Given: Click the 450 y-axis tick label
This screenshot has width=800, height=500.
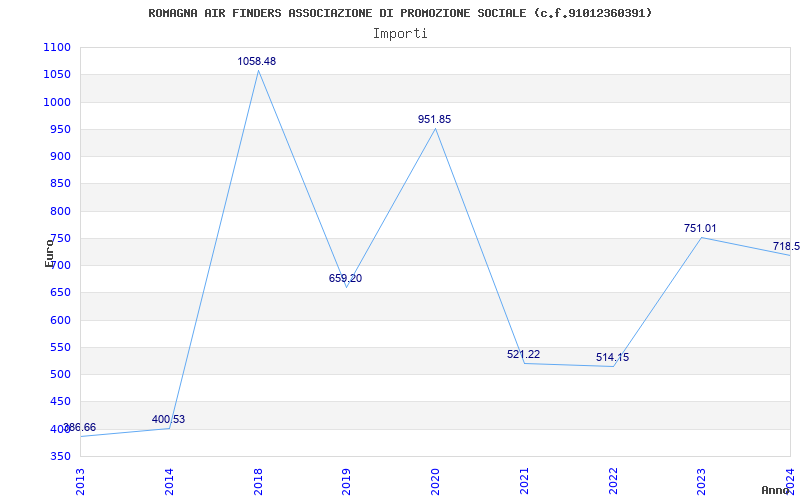Looking at the screenshot, I should click(61, 402).
